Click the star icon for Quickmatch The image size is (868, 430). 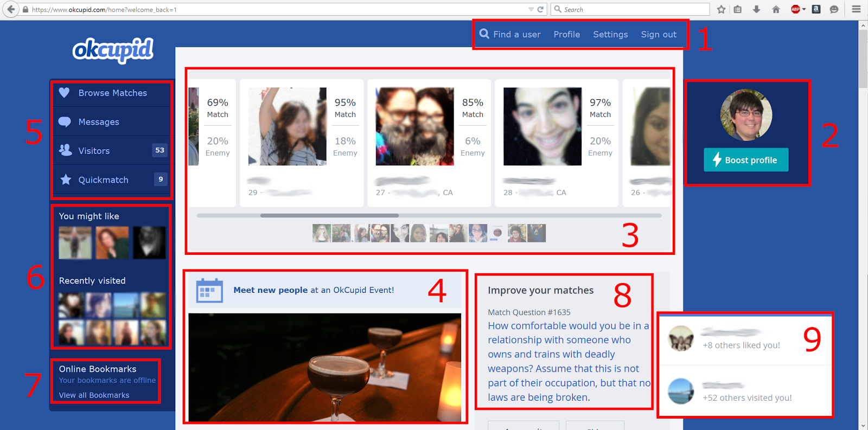pos(66,179)
